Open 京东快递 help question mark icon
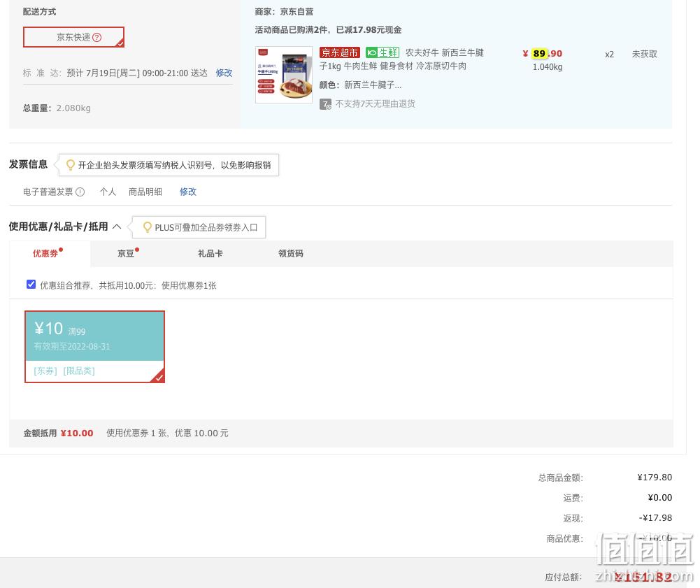700x588 pixels. [x=97, y=38]
